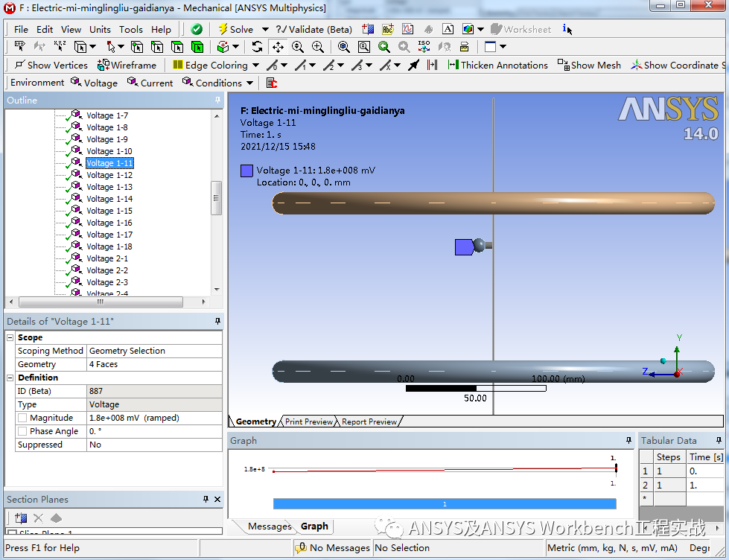
Task: Insert a Current load
Action: (x=150, y=83)
